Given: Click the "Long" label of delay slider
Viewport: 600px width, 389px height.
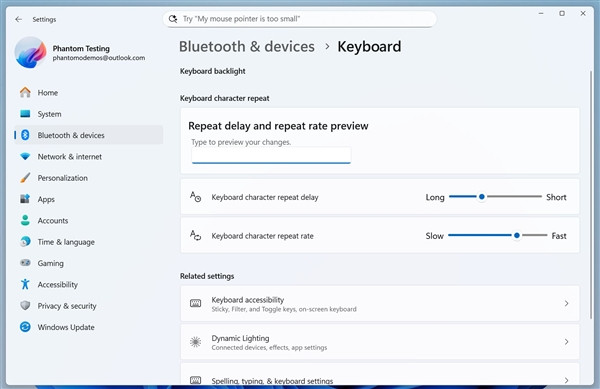Looking at the screenshot, I should coord(435,197).
